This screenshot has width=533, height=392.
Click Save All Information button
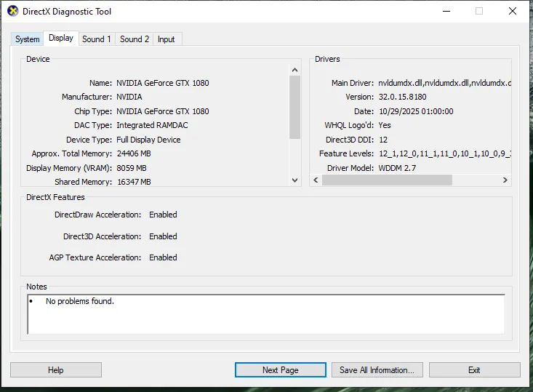click(x=377, y=370)
